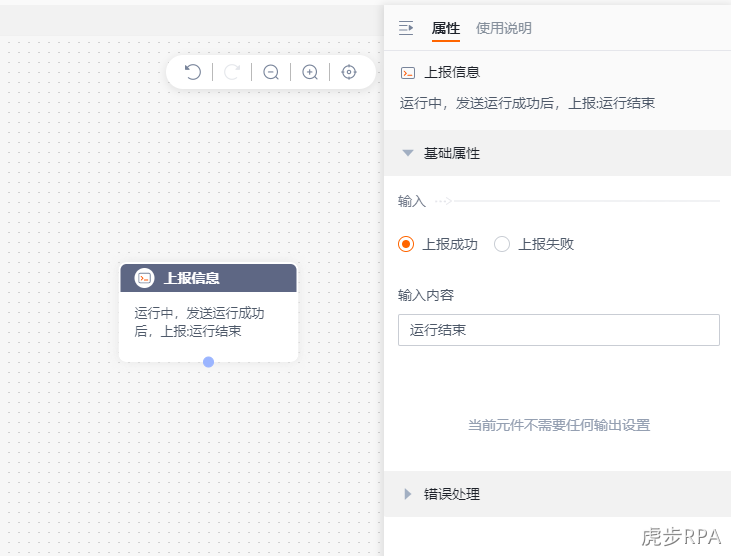Viewport: 731px width, 556px height.
Task: Select the 上报成功 radio option
Action: [x=406, y=244]
